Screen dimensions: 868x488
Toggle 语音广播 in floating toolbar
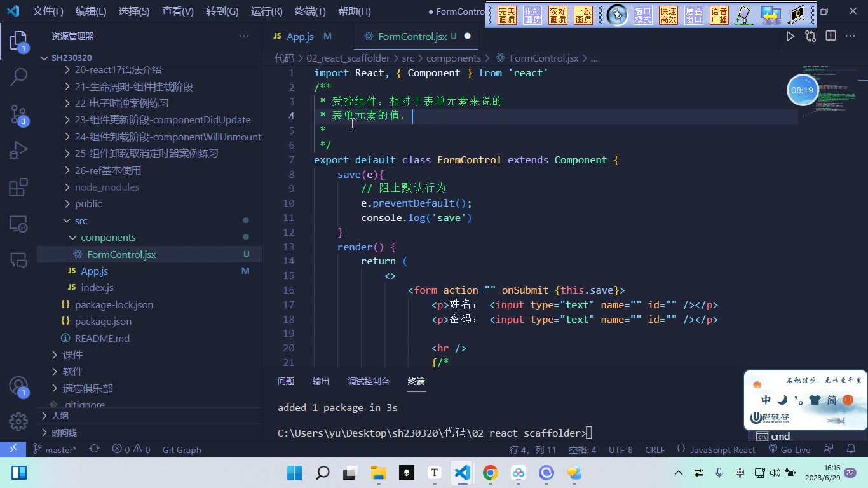pyautogui.click(x=719, y=15)
